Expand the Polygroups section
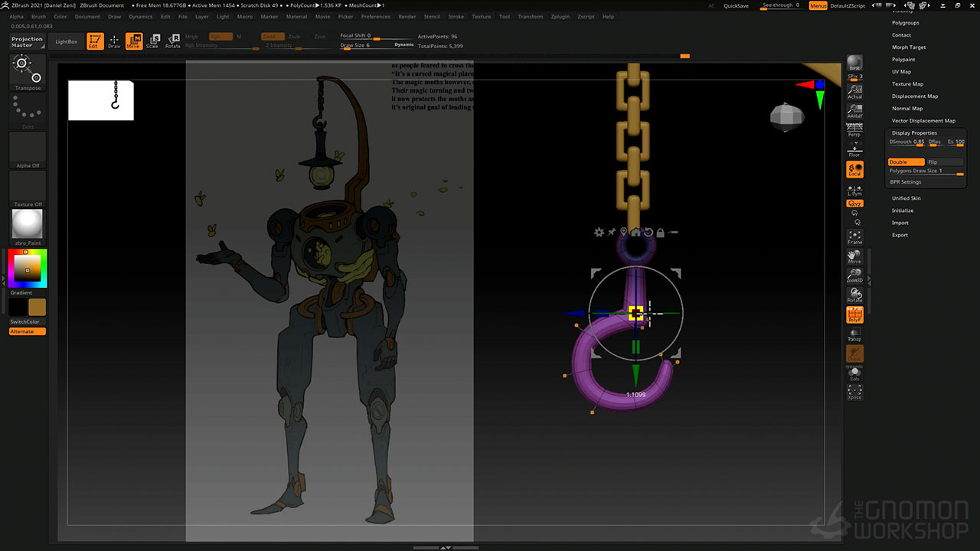Viewport: 980px width, 551px height. coord(905,23)
